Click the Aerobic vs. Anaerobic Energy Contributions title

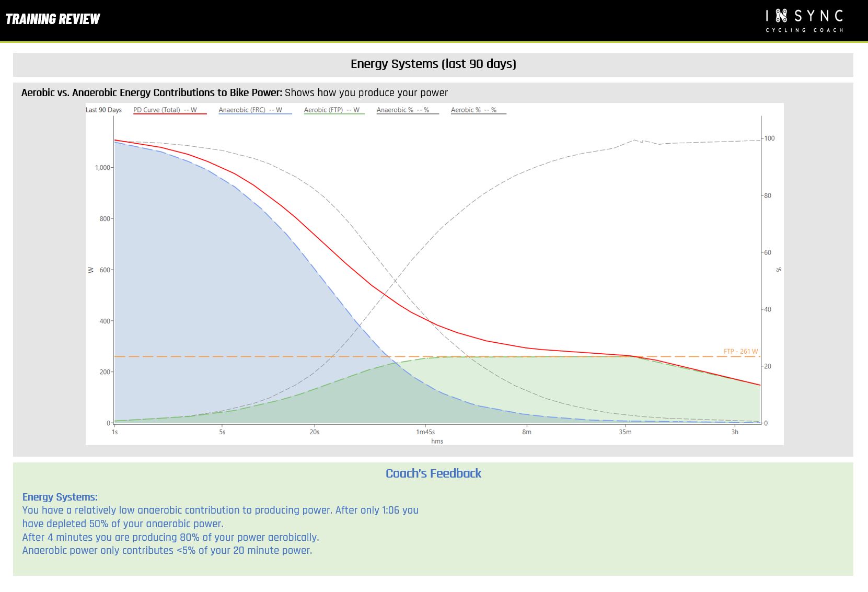[x=152, y=92]
